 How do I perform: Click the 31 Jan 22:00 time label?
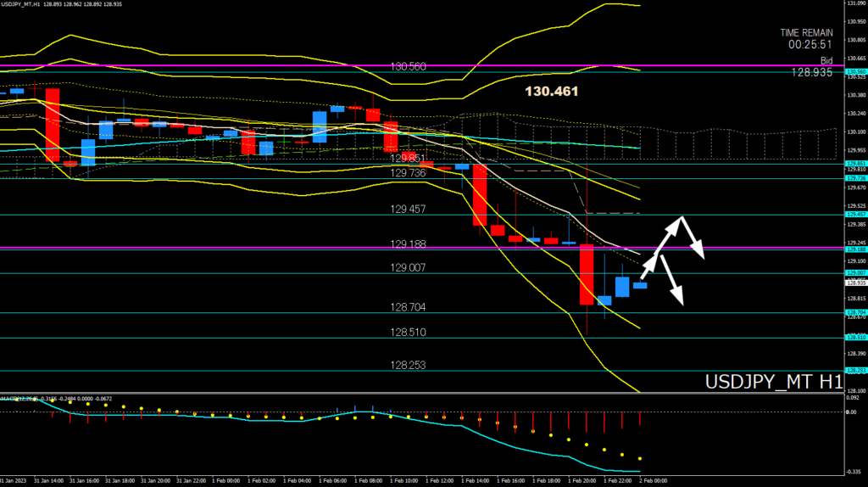tap(191, 481)
